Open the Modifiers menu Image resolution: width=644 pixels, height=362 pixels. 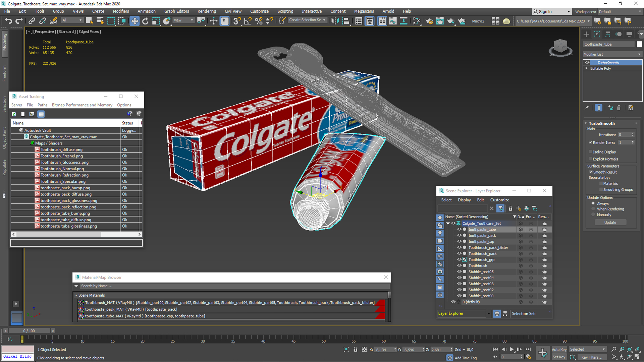click(x=121, y=11)
